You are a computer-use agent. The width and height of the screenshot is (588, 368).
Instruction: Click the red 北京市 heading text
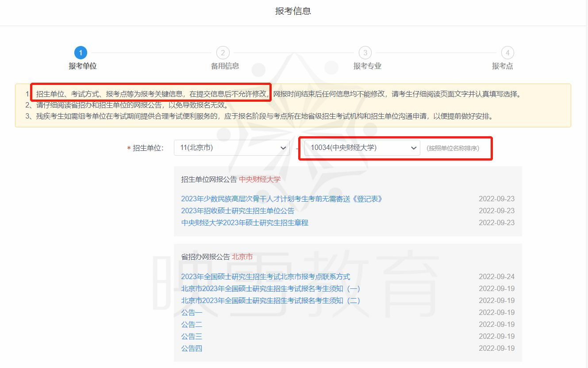(x=242, y=257)
